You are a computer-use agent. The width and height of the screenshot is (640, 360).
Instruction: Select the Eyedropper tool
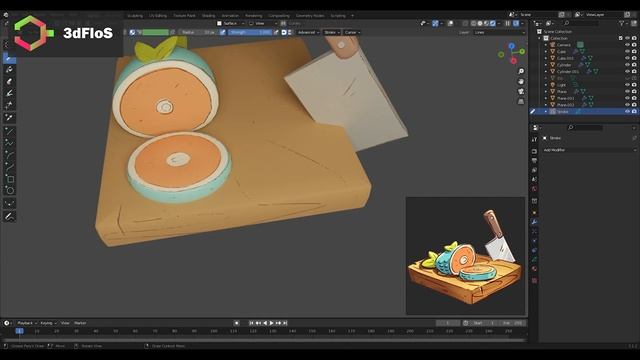coord(9,118)
